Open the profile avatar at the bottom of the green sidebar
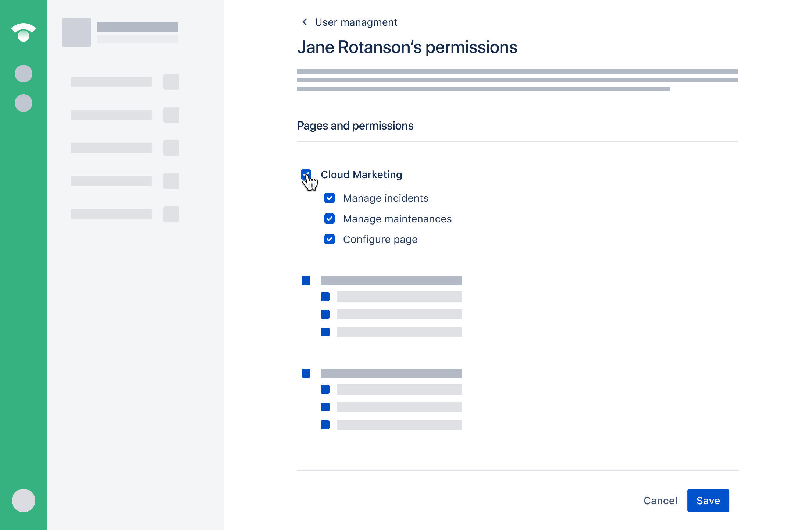 tap(24, 501)
